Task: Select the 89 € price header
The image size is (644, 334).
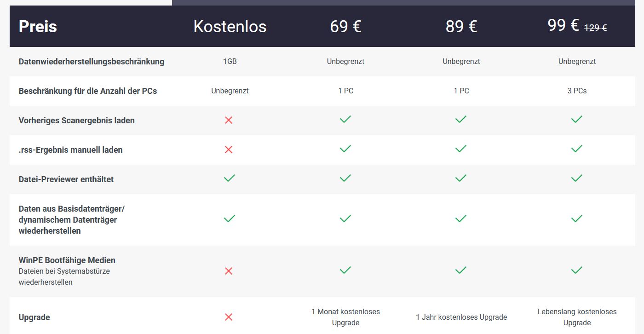Action: click(461, 26)
